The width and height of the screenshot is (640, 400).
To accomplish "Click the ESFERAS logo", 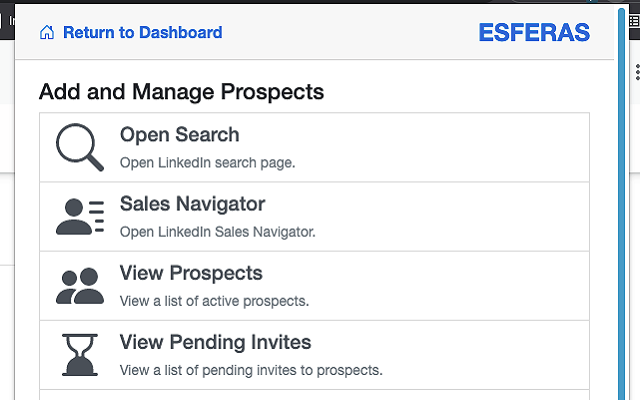I will 534,32.
